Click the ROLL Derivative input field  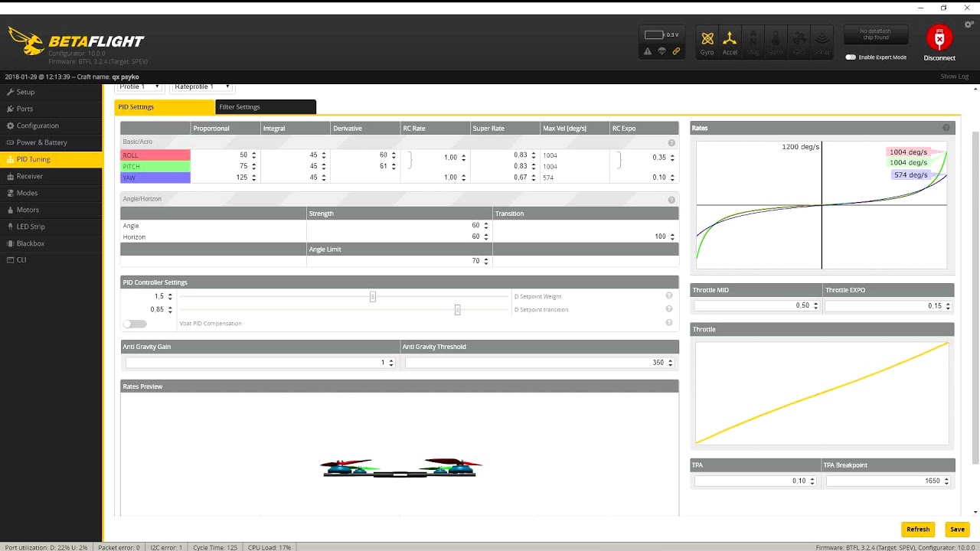366,155
